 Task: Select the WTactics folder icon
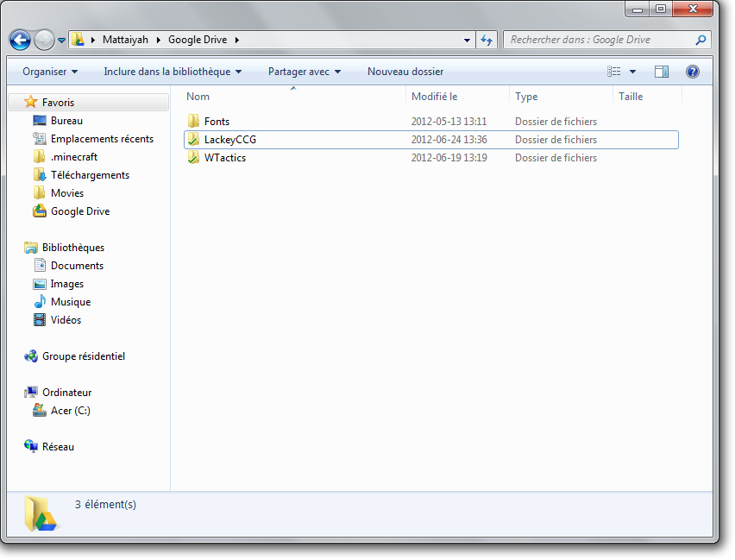[193, 158]
